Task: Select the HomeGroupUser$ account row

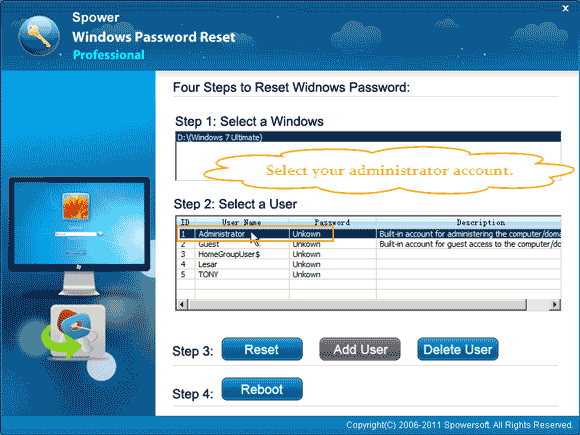Action: [368, 254]
